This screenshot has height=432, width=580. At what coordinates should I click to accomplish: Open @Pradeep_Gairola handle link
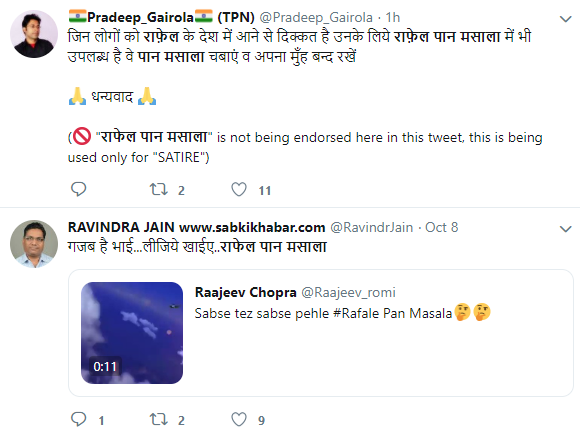click(x=316, y=17)
